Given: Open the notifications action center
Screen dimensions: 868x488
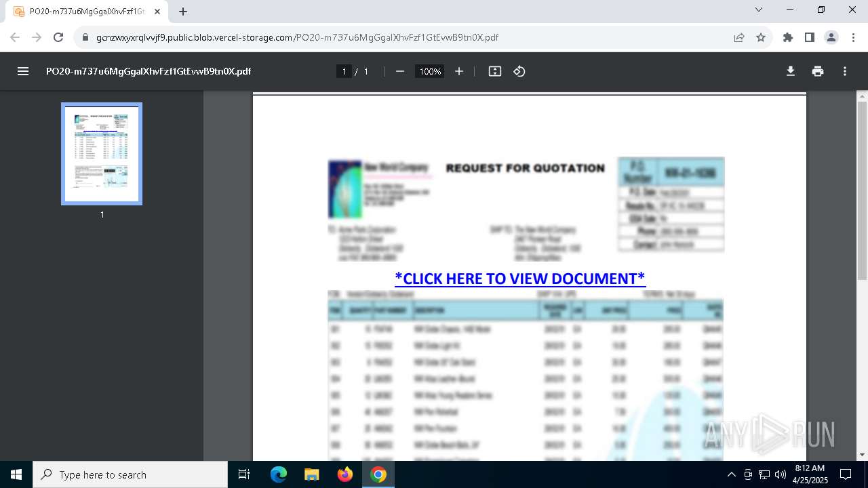Looking at the screenshot, I should (846, 474).
